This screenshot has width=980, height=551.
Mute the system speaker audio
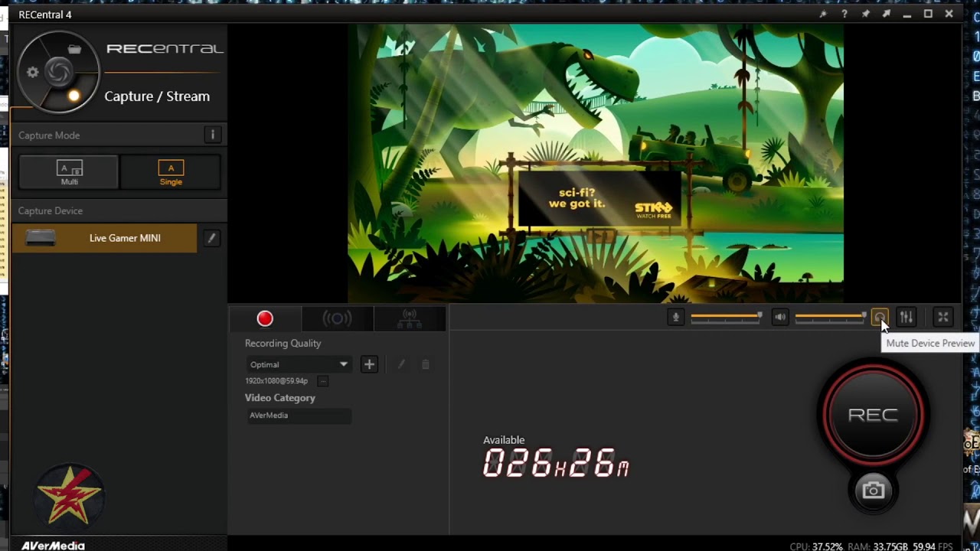coord(779,317)
